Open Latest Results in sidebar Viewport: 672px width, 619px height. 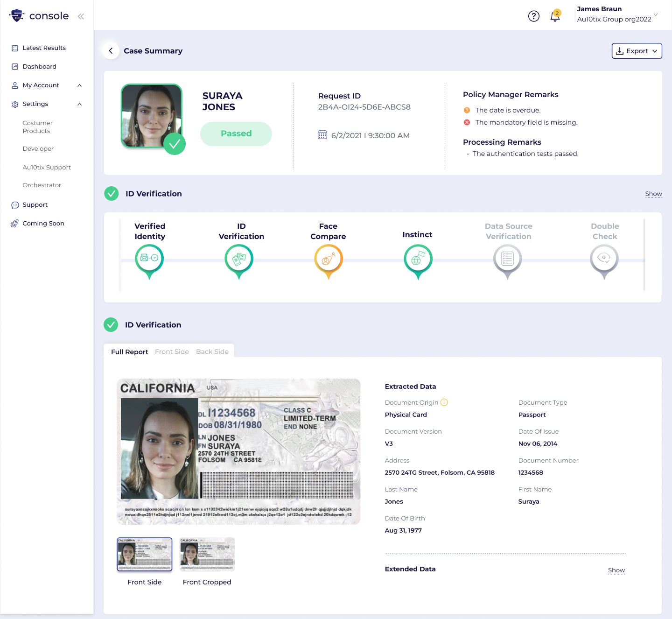tap(44, 48)
